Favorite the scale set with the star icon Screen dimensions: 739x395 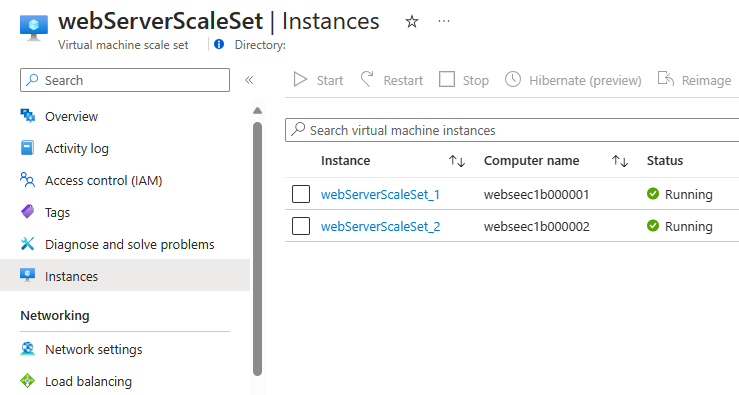[412, 21]
